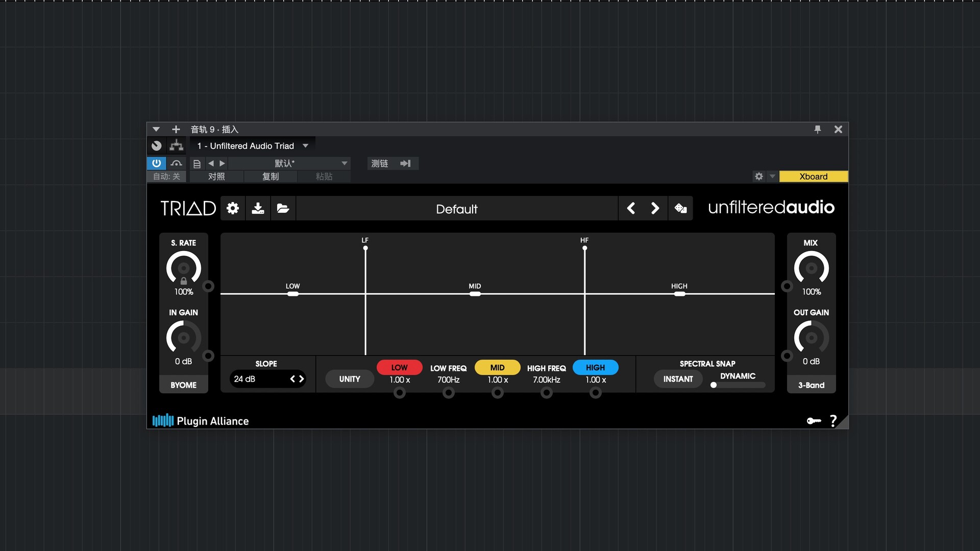Open host gear settings icon
This screenshot has width=980, height=551.
click(759, 177)
